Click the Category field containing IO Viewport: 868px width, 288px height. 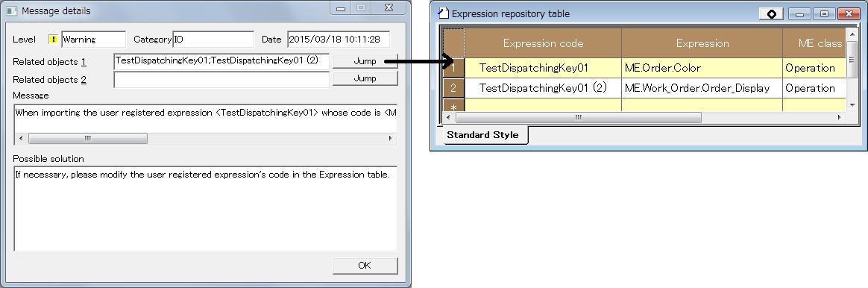click(x=213, y=40)
